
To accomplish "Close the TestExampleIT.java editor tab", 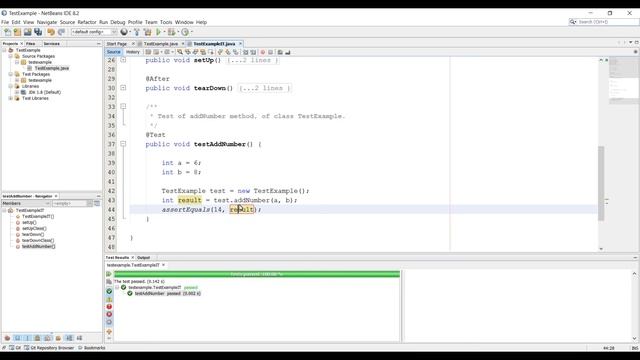I will click(240, 44).
